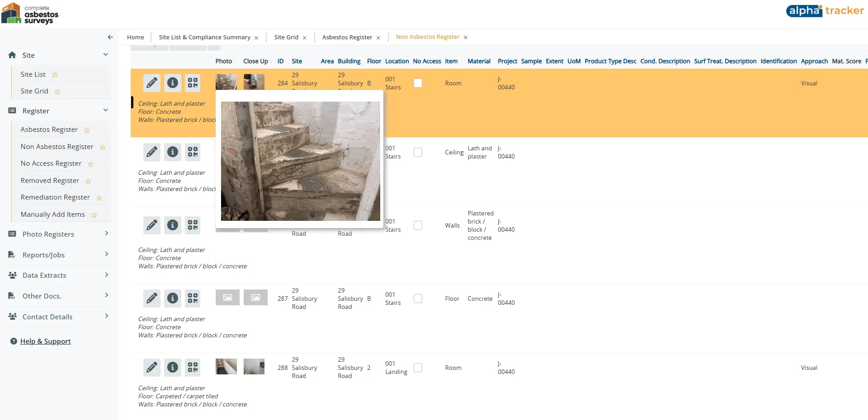This screenshot has width=868, height=420.
Task: Toggle No Access checkbox for ID 287
Action: coord(418,299)
